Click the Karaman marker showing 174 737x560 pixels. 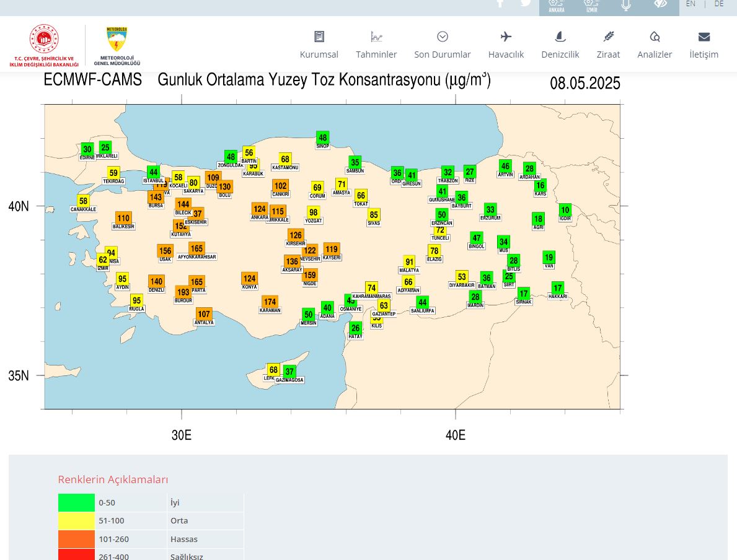(x=270, y=302)
